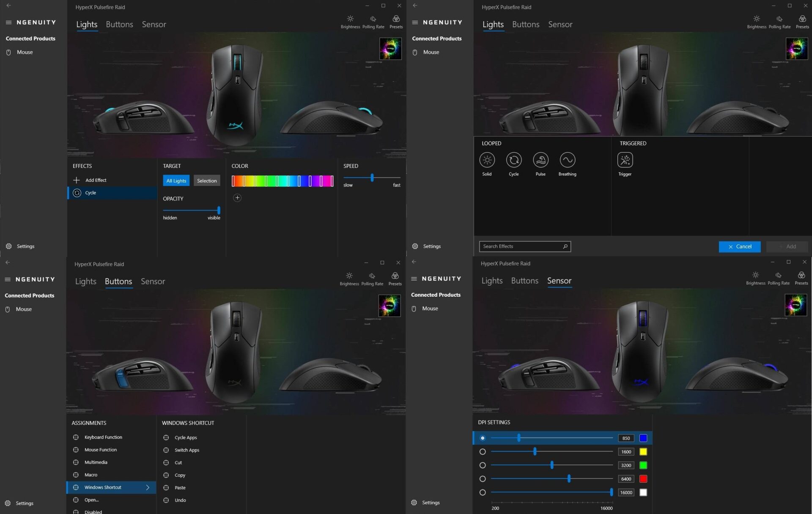Viewport: 812px width, 514px height.
Task: Open Settings gear in the bottom-right window
Action: (x=414, y=503)
